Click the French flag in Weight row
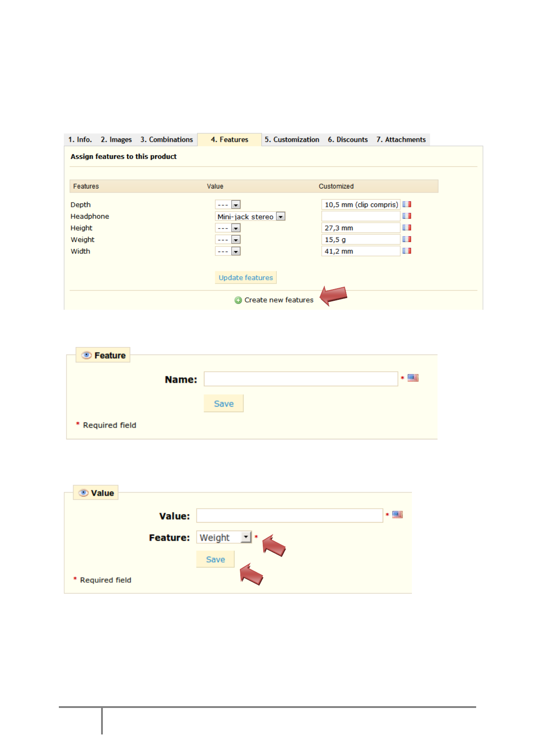 click(407, 239)
